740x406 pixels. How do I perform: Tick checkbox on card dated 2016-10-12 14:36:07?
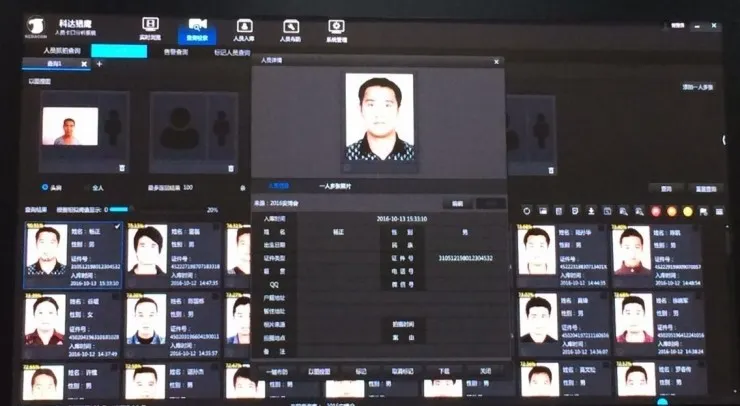pos(605,296)
